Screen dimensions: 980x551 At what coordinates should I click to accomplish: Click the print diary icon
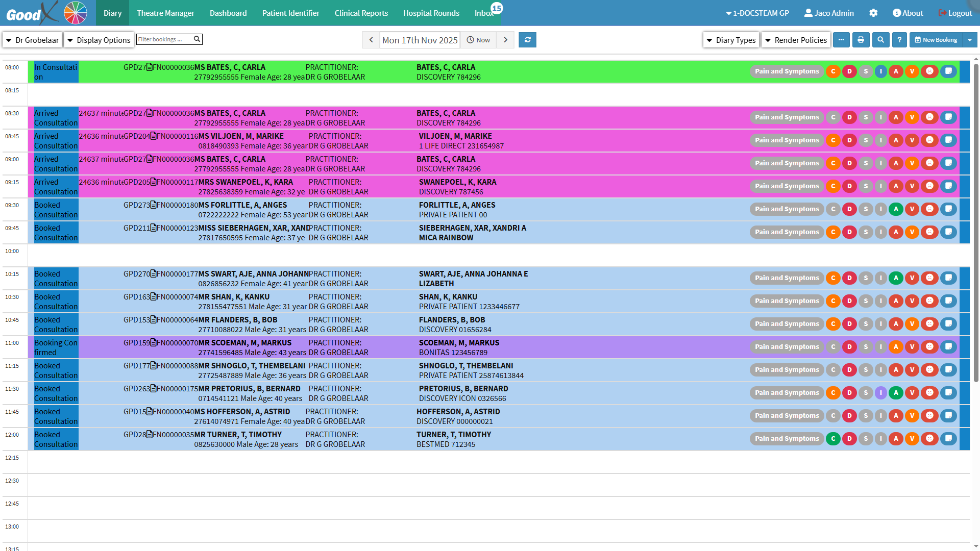click(861, 40)
